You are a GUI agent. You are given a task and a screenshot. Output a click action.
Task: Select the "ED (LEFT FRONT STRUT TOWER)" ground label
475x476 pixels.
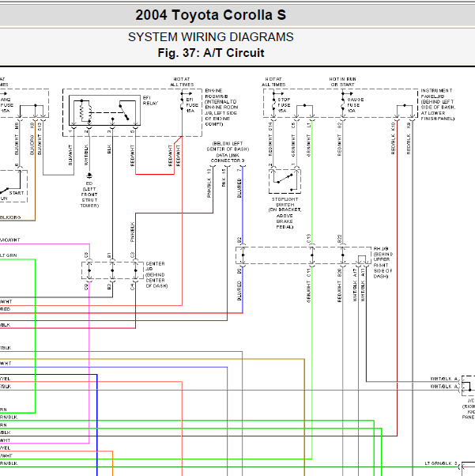[x=89, y=195]
